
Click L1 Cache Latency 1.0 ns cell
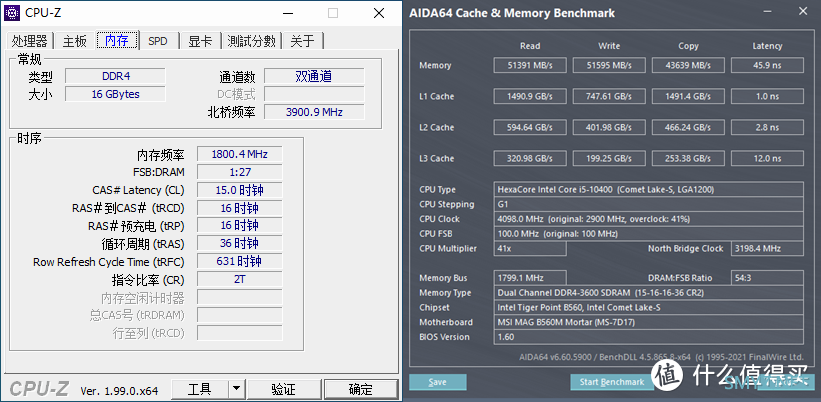tap(767, 96)
